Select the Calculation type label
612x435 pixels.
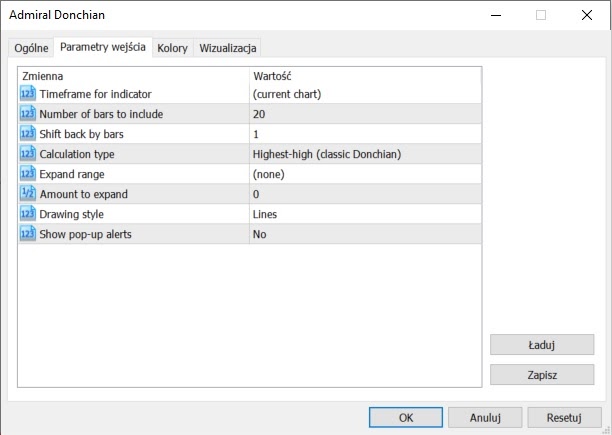[x=77, y=154]
